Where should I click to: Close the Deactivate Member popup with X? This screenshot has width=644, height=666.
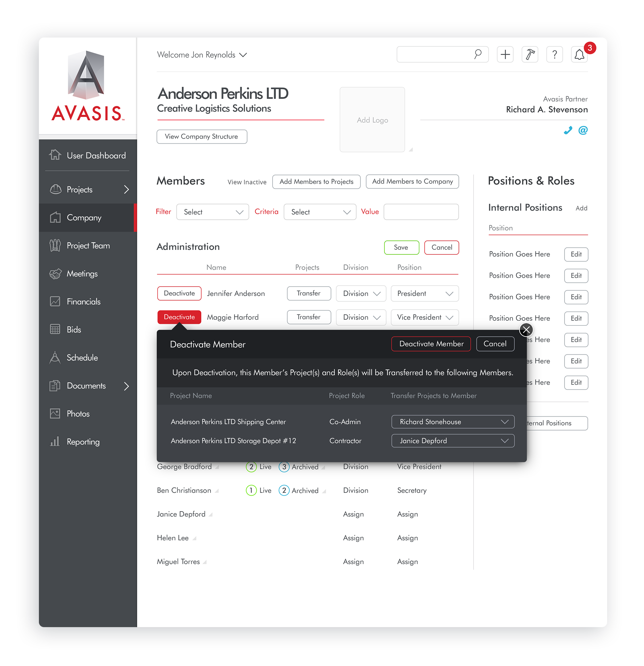[526, 329]
